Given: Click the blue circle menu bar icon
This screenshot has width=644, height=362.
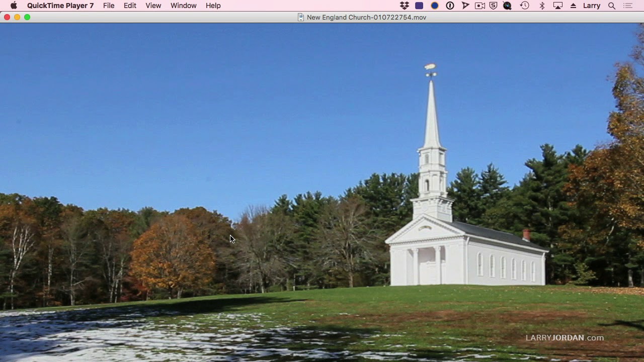Looking at the screenshot, I should point(435,6).
